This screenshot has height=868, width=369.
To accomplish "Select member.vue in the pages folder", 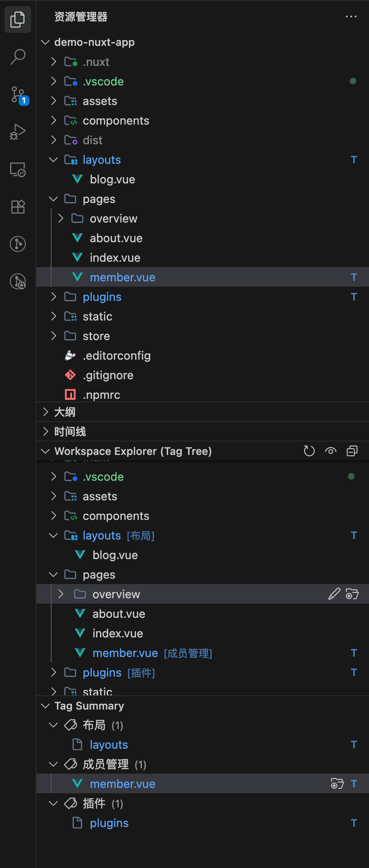I will [123, 277].
